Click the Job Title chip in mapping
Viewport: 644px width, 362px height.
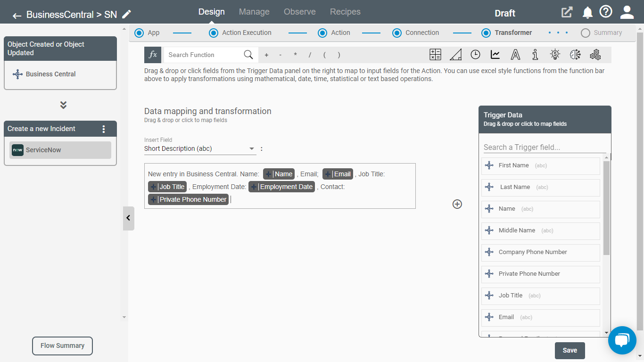click(x=167, y=187)
